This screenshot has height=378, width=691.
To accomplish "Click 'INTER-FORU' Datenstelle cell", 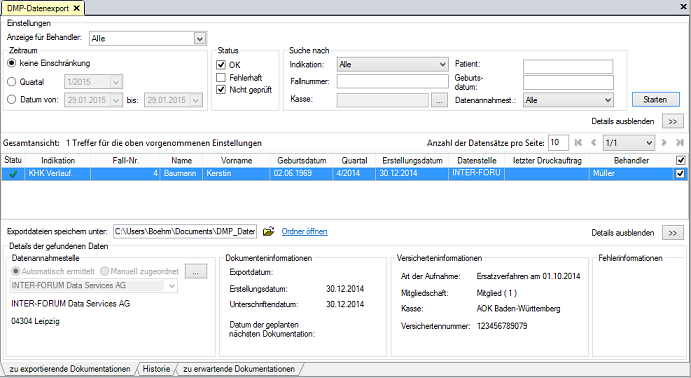I will 476,174.
